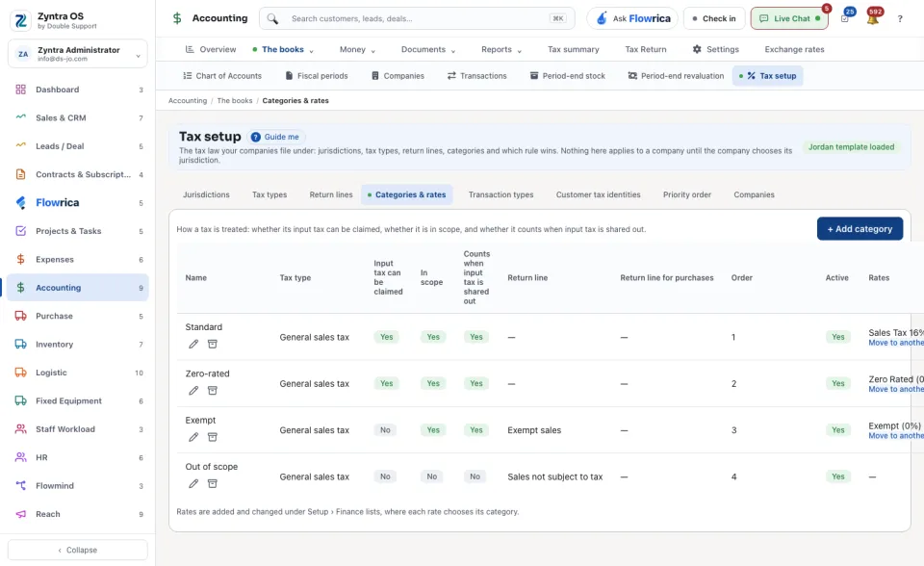Go to Period-end revaluation
Image resolution: width=924 pixels, height=566 pixels.
coord(676,76)
